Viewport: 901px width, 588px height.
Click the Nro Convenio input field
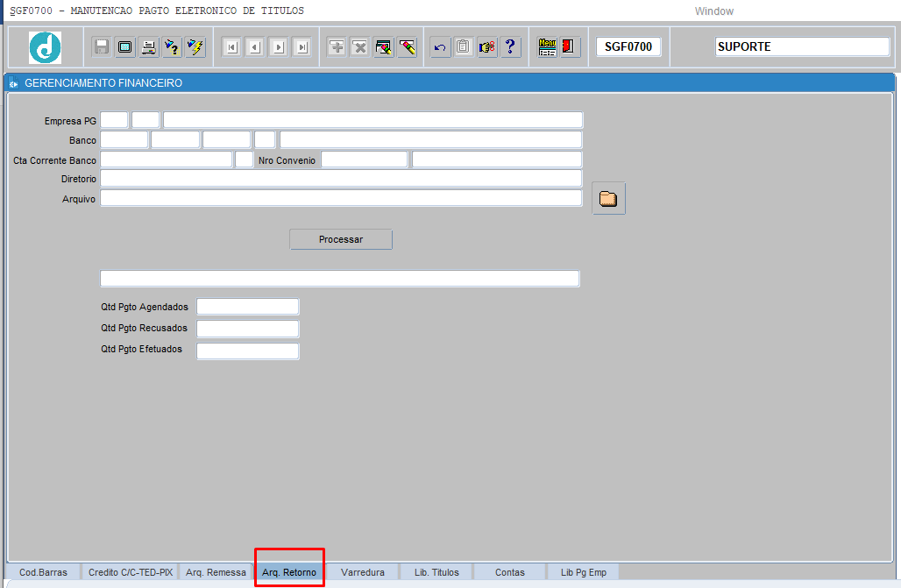[365, 159]
